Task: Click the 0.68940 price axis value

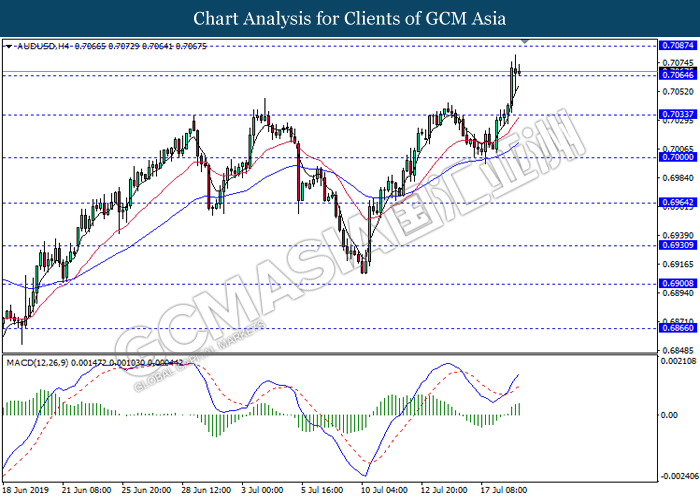Action: [x=678, y=293]
